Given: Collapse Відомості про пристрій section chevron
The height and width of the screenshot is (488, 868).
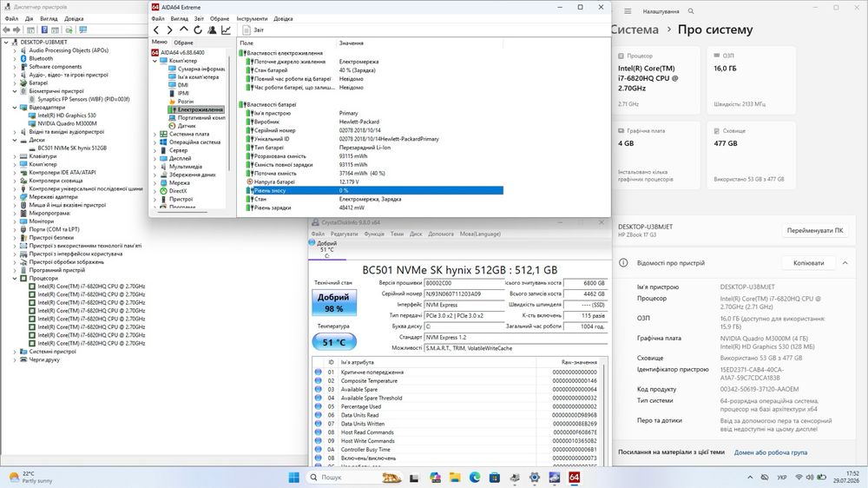Looking at the screenshot, I should pyautogui.click(x=845, y=263).
